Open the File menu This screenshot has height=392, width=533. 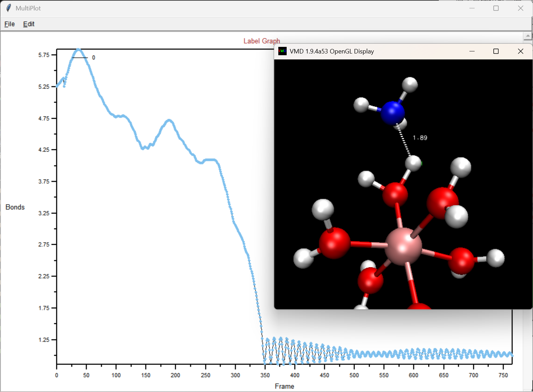(9, 24)
